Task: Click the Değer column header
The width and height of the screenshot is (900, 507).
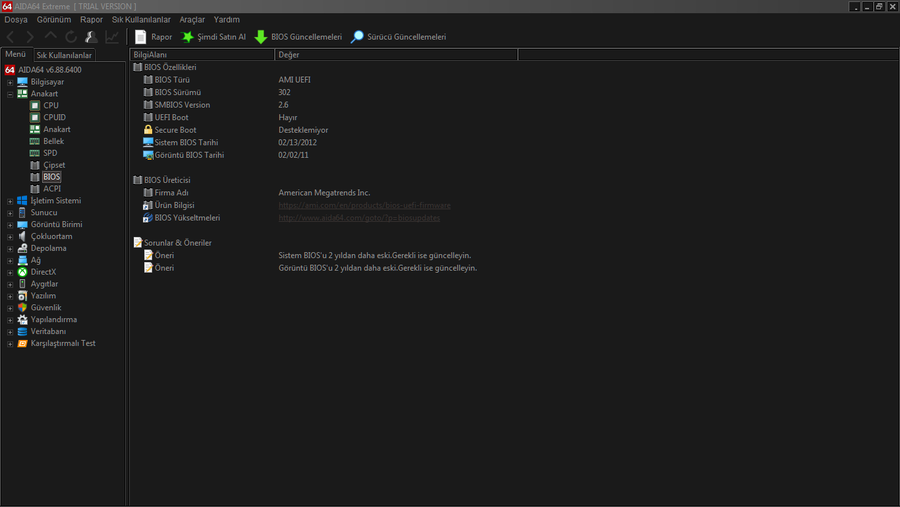Action: coord(396,55)
